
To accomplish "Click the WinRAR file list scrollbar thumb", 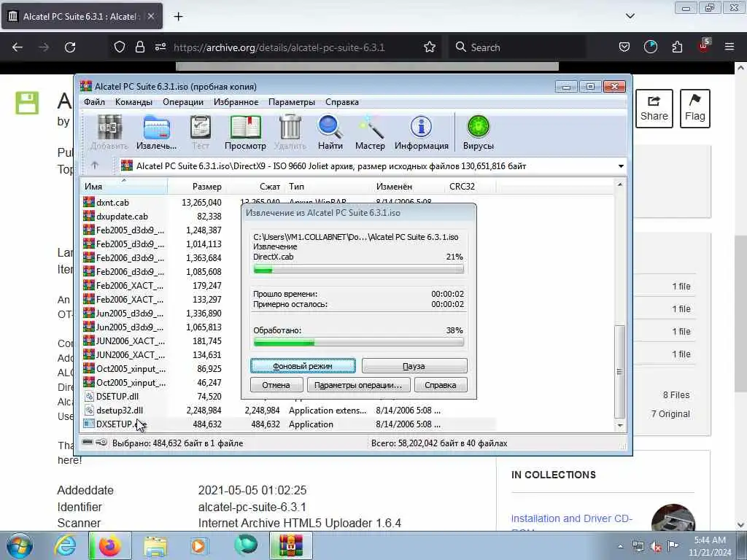I will 619,371.
